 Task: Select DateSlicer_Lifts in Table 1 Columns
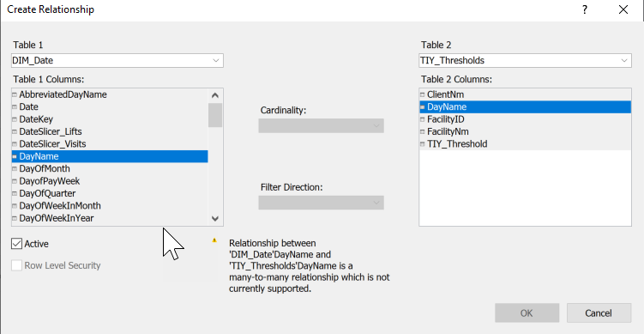click(110, 131)
